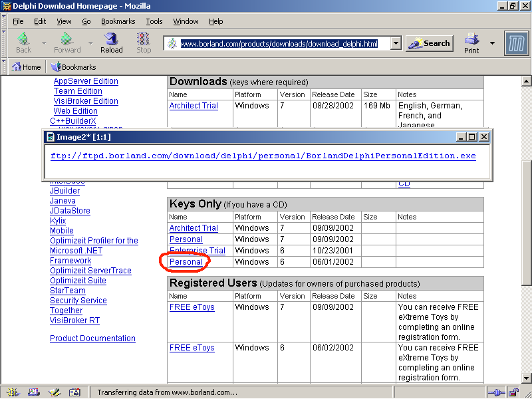Collapse the personal toolbar using its grippy

tap(4, 67)
